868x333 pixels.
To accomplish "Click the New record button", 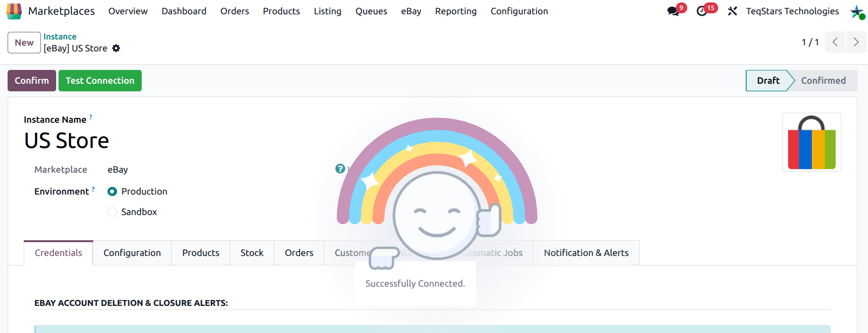I will pyautogui.click(x=24, y=42).
